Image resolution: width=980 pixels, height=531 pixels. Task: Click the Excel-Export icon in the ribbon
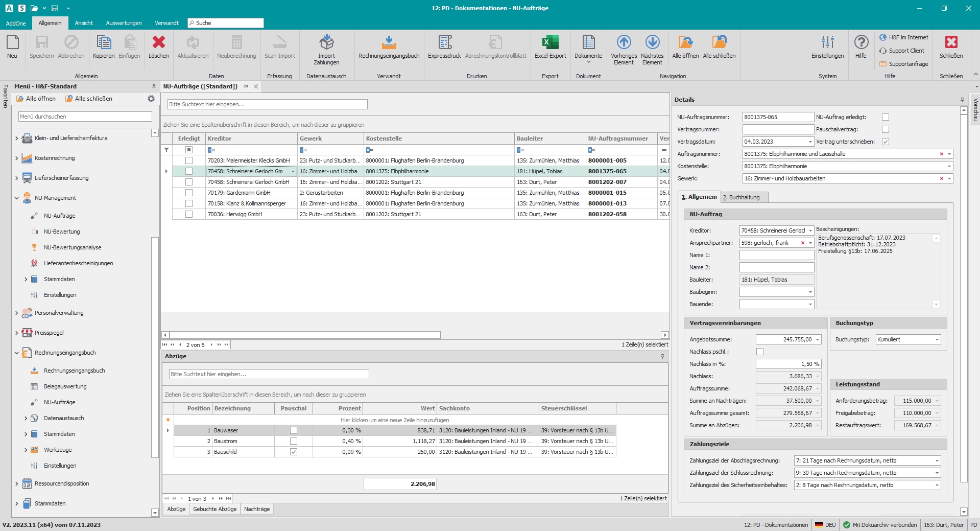tap(550, 43)
